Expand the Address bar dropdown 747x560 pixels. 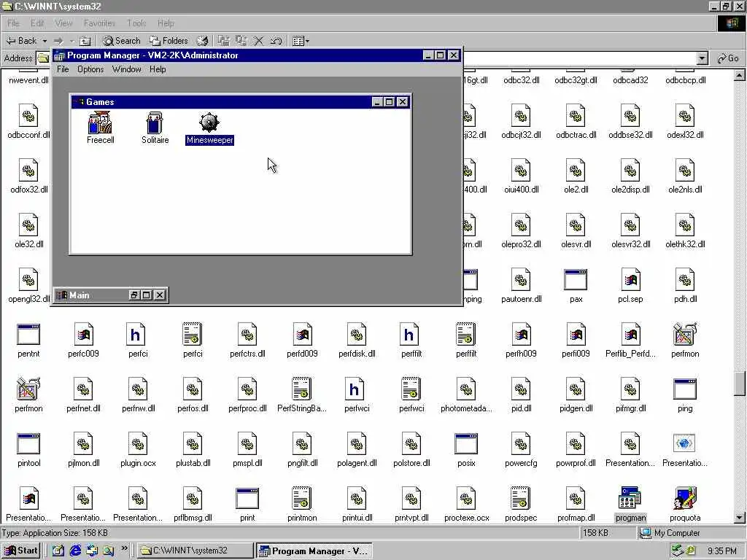(x=703, y=58)
